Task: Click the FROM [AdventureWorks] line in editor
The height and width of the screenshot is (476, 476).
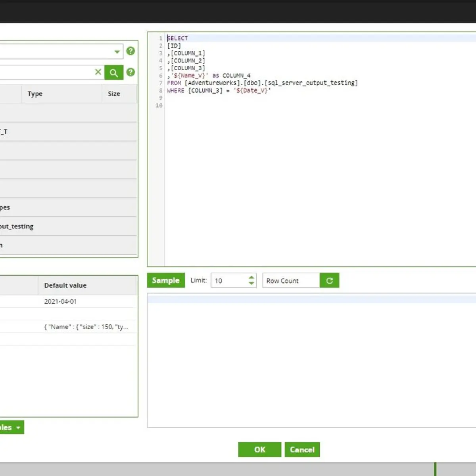Action: (x=262, y=83)
